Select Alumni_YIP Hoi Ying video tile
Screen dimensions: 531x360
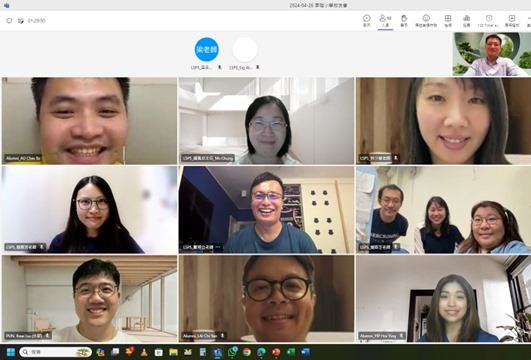pos(443,298)
